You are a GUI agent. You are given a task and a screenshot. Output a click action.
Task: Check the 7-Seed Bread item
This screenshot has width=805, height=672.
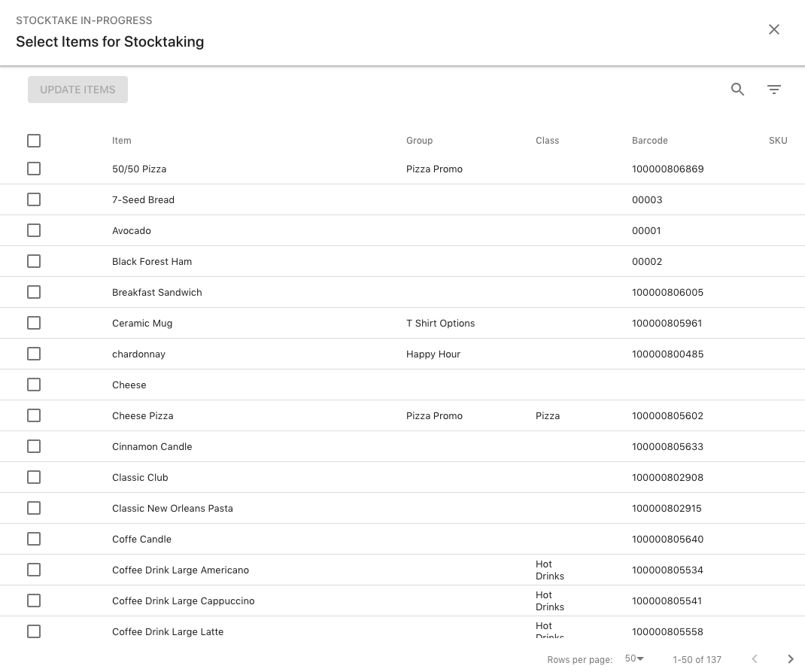tap(34, 199)
